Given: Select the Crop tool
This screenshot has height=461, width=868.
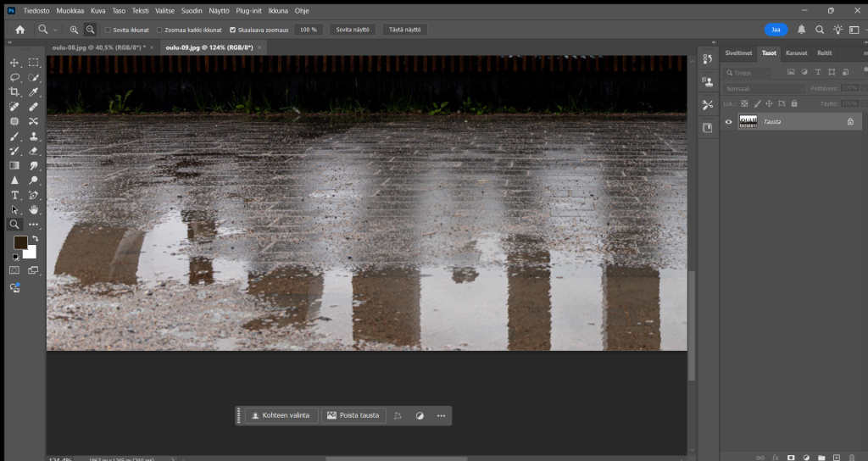Looking at the screenshot, I should click(x=14, y=92).
